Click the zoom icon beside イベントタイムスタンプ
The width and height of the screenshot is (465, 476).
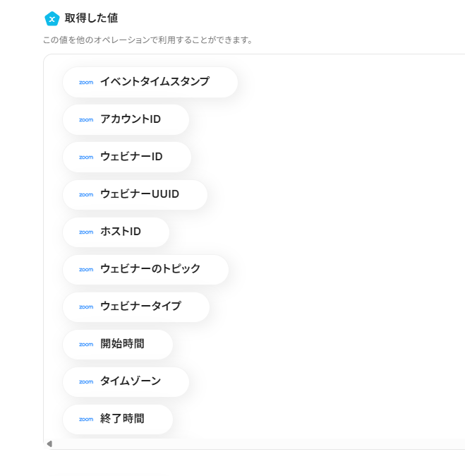86,82
